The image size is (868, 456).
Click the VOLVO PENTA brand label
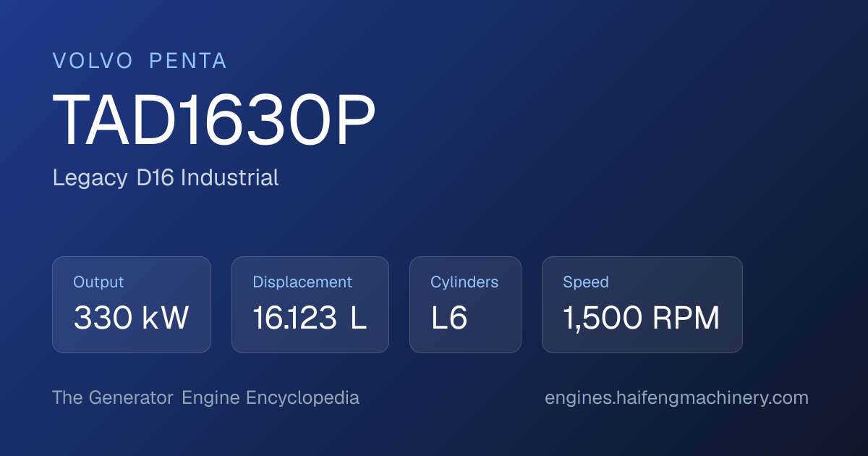[140, 62]
